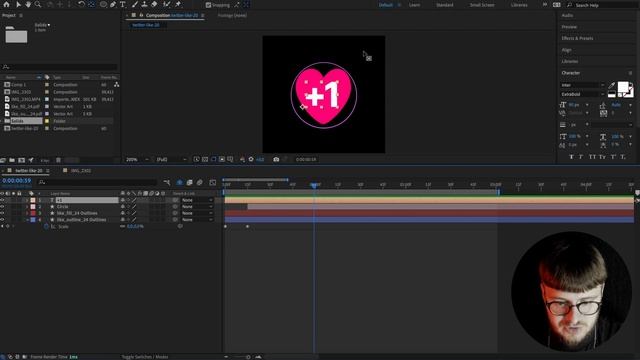Screen dimensions: 640x360
Task: Open the composition flowchart icon in Project panel
Action: pyautogui.click(x=117, y=84)
